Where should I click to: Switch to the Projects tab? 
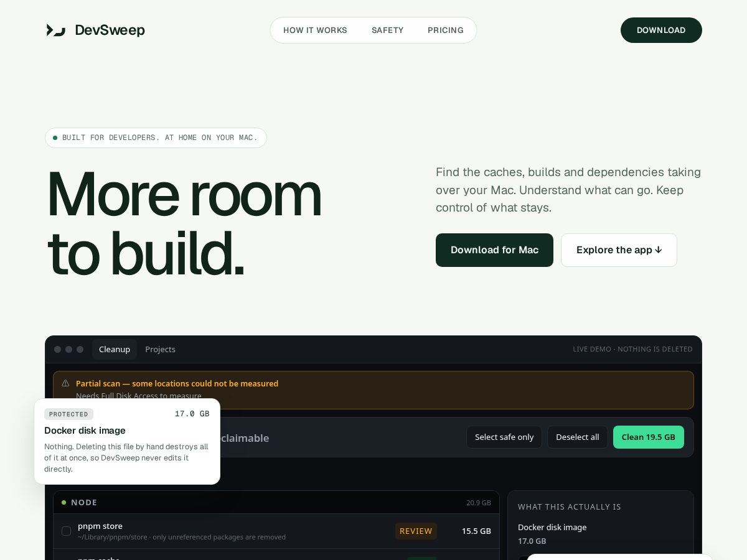[x=160, y=349]
